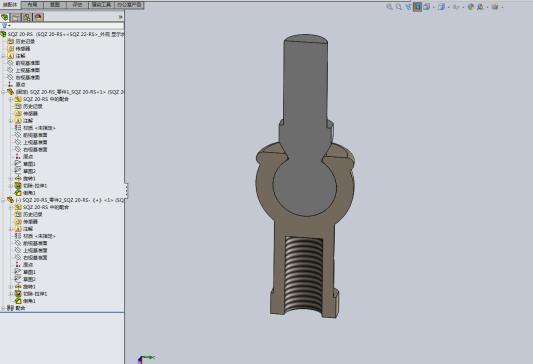This screenshot has width=533, height=364.
Task: Expand 中的配合 folder under 零件1
Action: point(11,99)
